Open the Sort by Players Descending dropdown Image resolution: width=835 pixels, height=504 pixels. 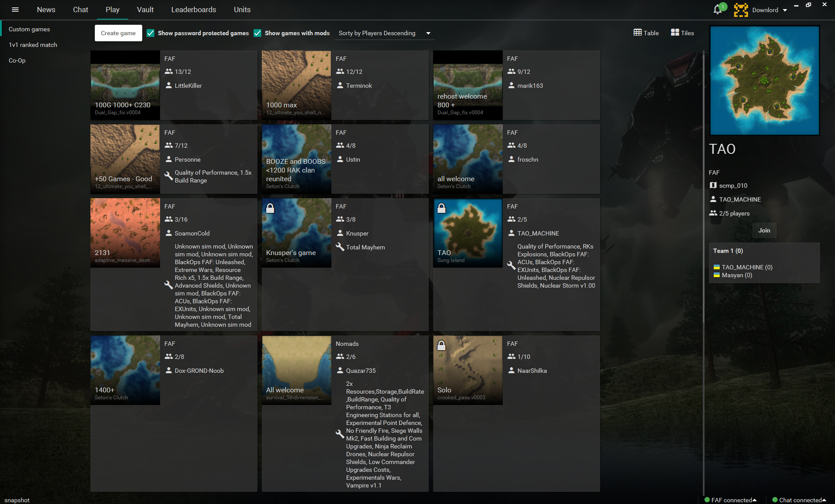click(384, 33)
